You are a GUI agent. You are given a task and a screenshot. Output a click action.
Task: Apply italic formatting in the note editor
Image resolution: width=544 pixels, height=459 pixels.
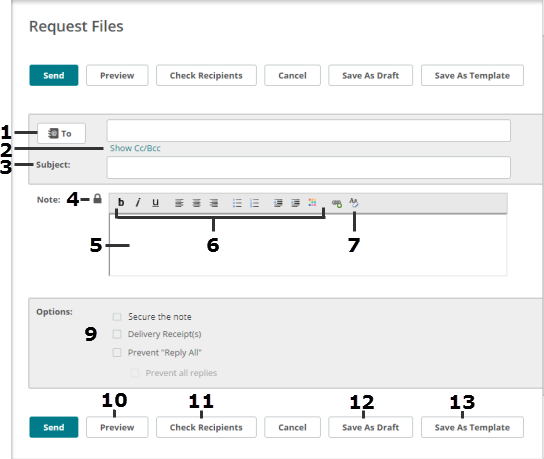pos(138,202)
